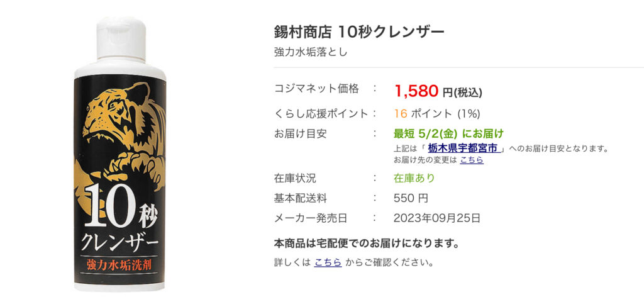Click the release date 2023年09月25日
Screen dimensions: 644x297
(x=436, y=218)
